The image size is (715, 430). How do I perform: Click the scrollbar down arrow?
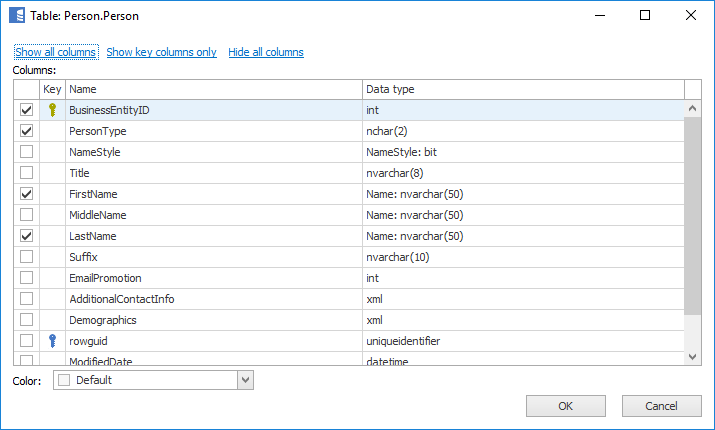click(x=692, y=356)
